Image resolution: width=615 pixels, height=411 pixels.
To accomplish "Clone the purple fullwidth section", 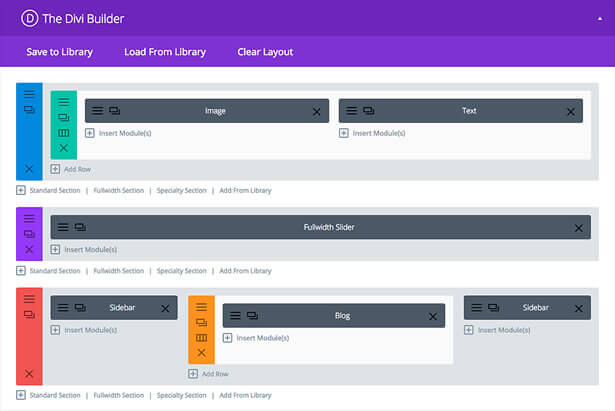I will (x=29, y=234).
